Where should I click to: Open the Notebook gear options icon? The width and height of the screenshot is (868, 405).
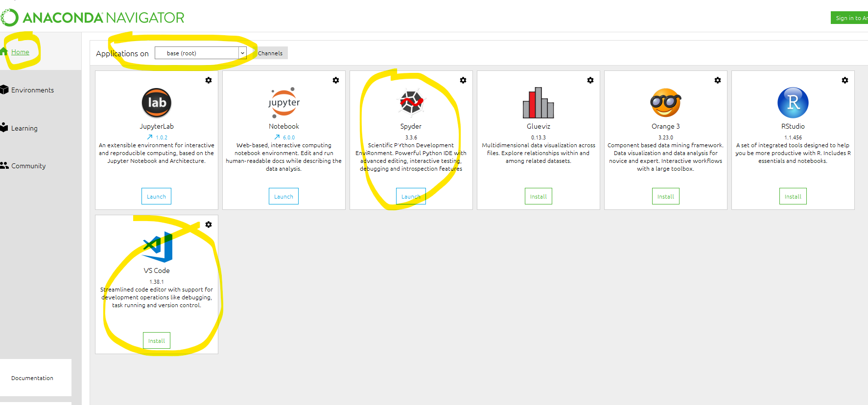click(x=336, y=80)
